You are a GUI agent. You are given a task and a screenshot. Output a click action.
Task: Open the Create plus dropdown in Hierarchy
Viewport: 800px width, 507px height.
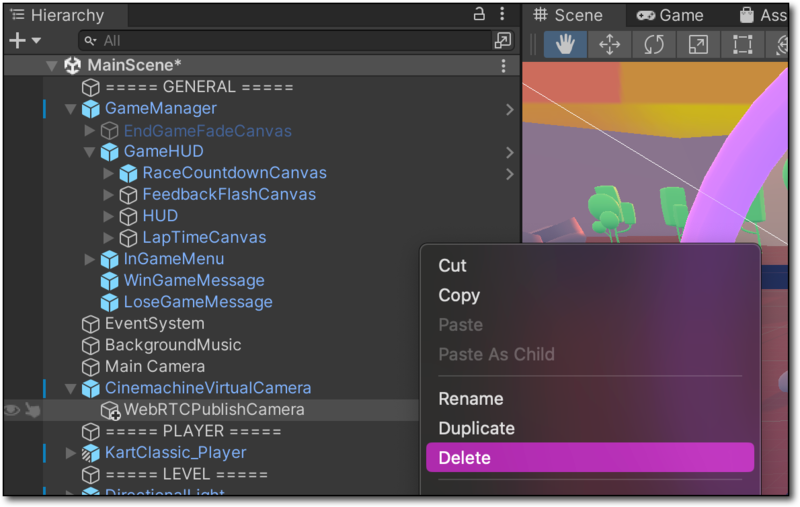click(24, 40)
